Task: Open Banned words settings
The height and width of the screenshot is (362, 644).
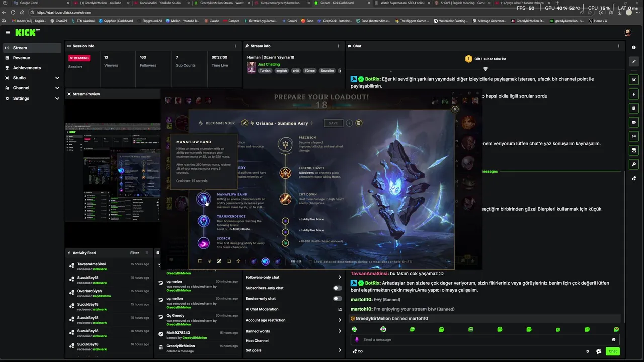Action: point(293,331)
